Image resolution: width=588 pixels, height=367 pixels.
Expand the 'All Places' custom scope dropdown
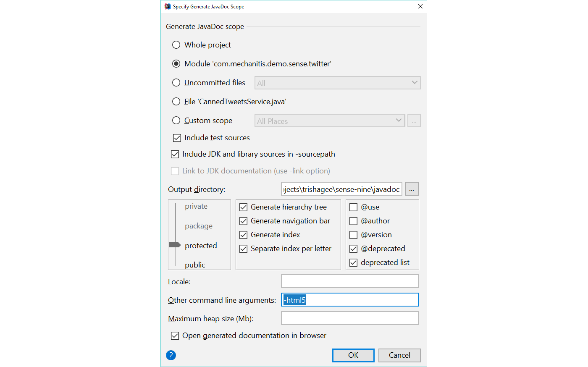tap(330, 121)
